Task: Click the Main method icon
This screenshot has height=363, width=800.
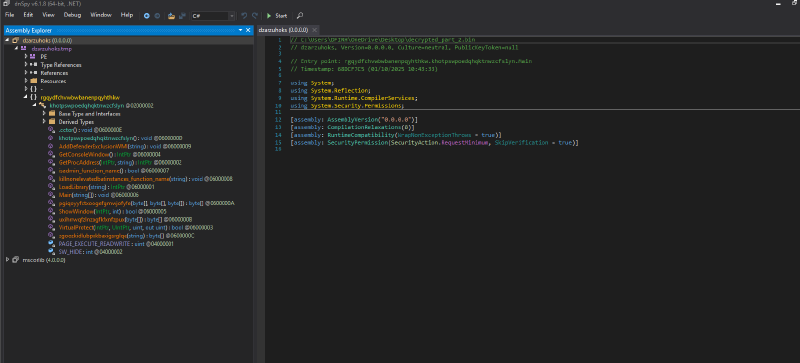Action: 51,195
